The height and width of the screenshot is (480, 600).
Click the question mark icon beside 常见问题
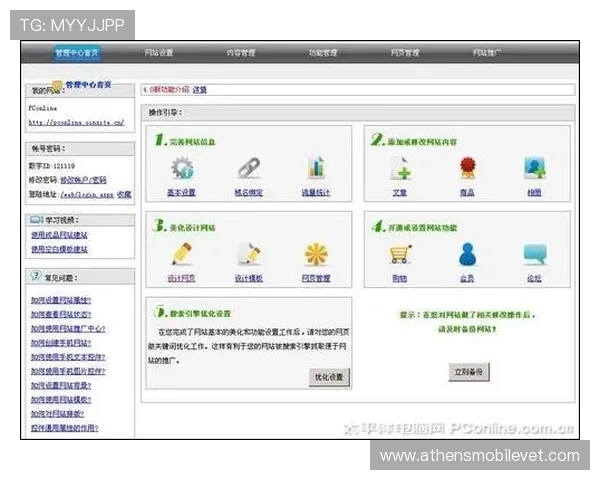tap(36, 276)
